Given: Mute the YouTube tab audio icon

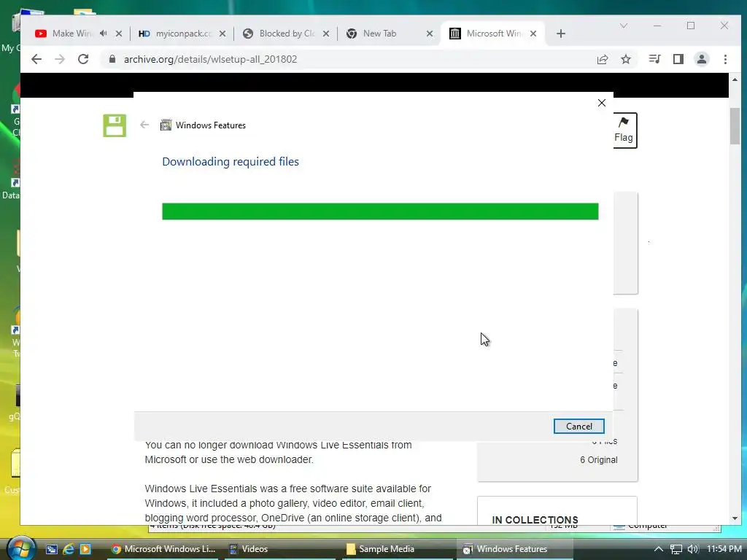Looking at the screenshot, I should click(x=104, y=34).
